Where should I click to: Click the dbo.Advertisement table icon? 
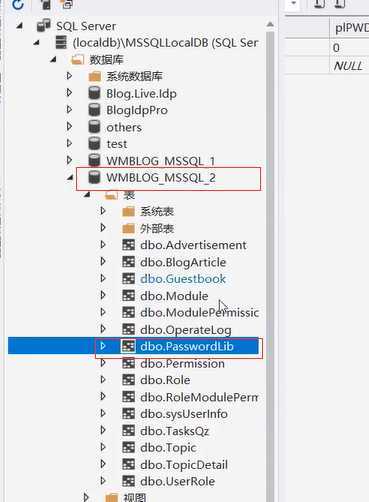tap(128, 245)
